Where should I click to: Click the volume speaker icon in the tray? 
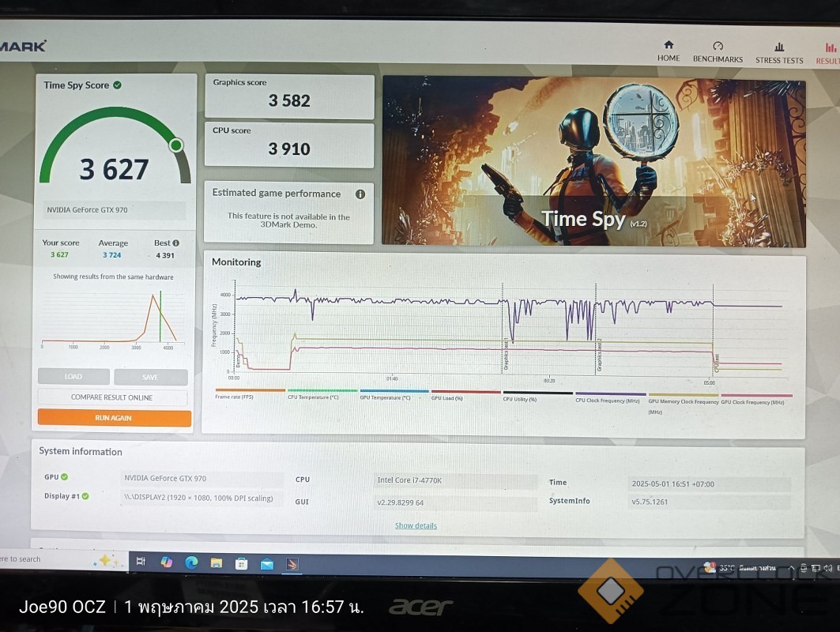tap(827, 568)
